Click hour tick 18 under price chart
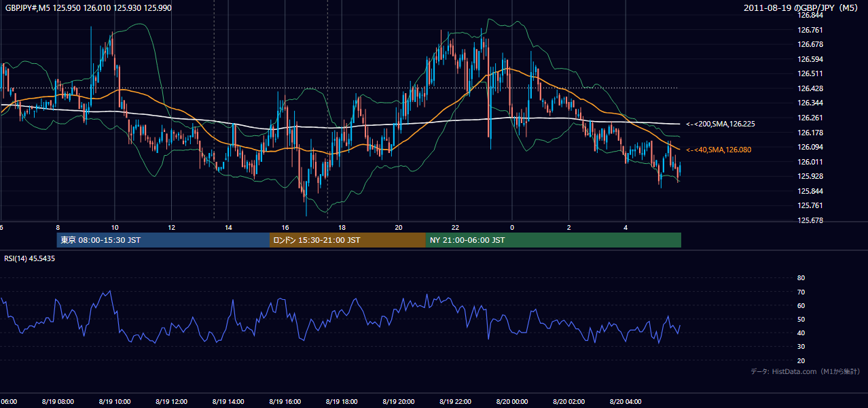 coord(342,228)
